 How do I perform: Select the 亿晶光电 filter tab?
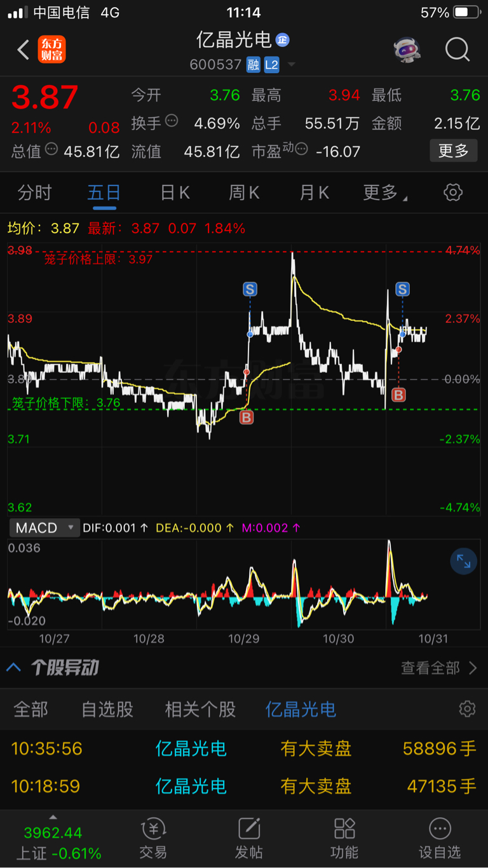[x=301, y=709]
